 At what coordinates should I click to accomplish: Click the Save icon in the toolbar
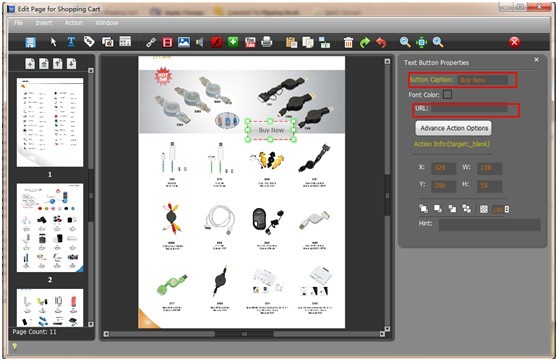click(x=31, y=42)
